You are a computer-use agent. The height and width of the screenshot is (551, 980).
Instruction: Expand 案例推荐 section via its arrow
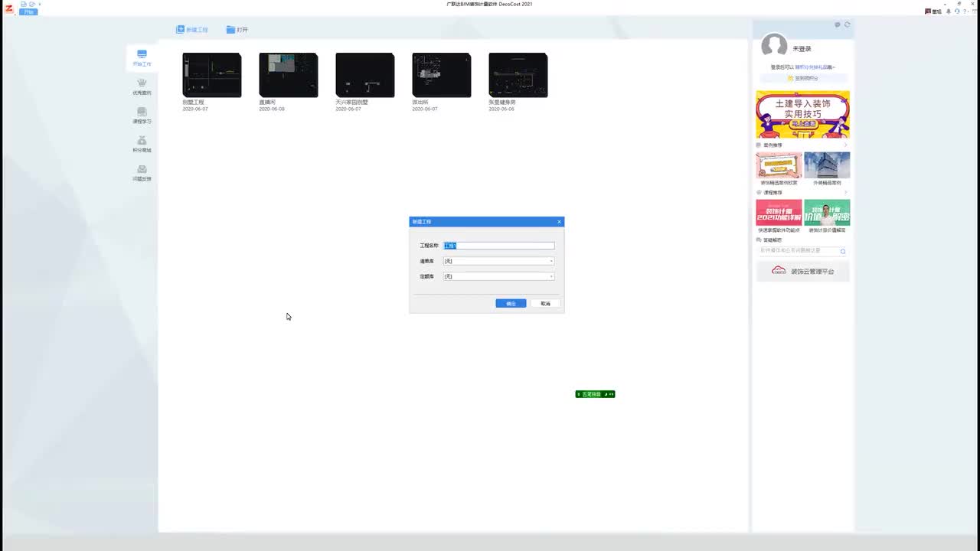click(x=846, y=145)
